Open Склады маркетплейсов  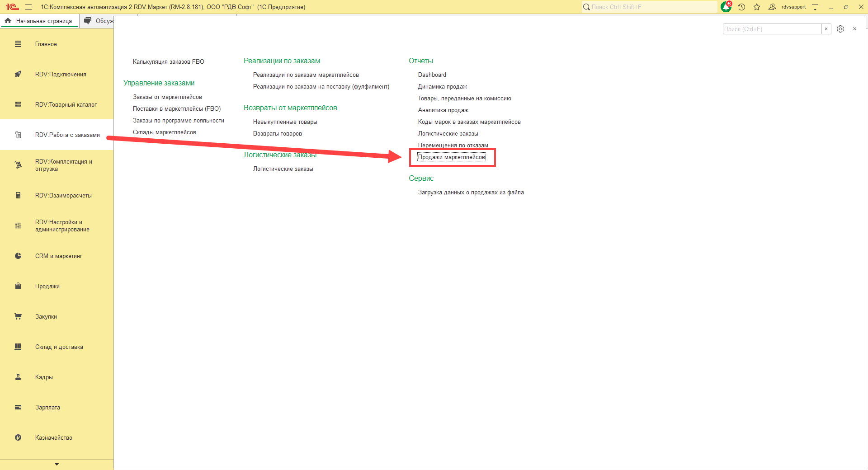tap(165, 132)
